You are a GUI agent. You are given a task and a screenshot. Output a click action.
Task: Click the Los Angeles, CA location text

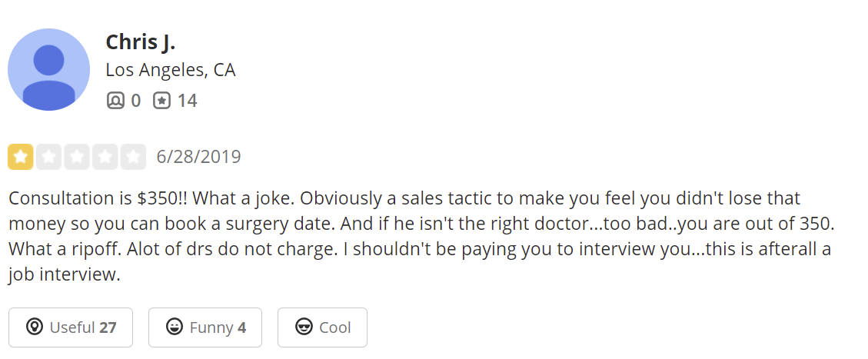pyautogui.click(x=170, y=70)
